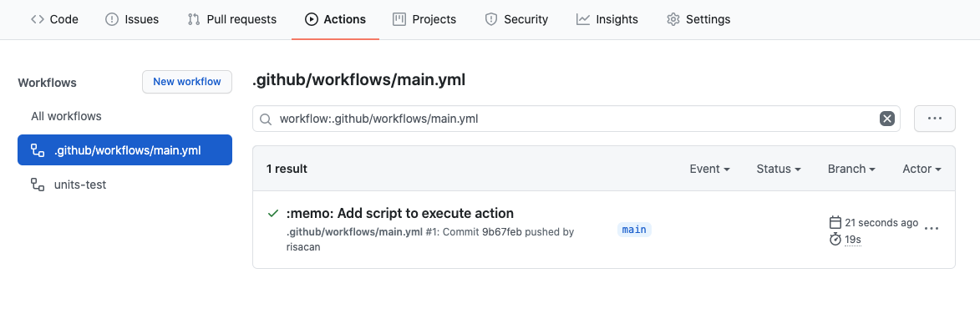980x324 pixels.
Task: Focus the workflow filter search field
Action: tap(576, 119)
